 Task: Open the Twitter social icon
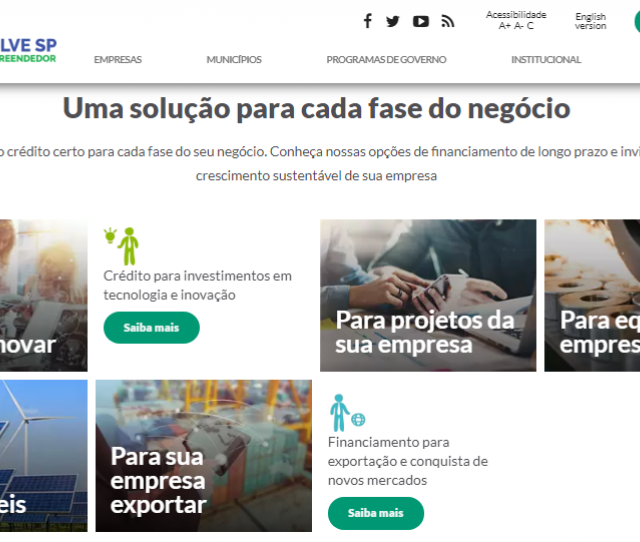pos(393,21)
